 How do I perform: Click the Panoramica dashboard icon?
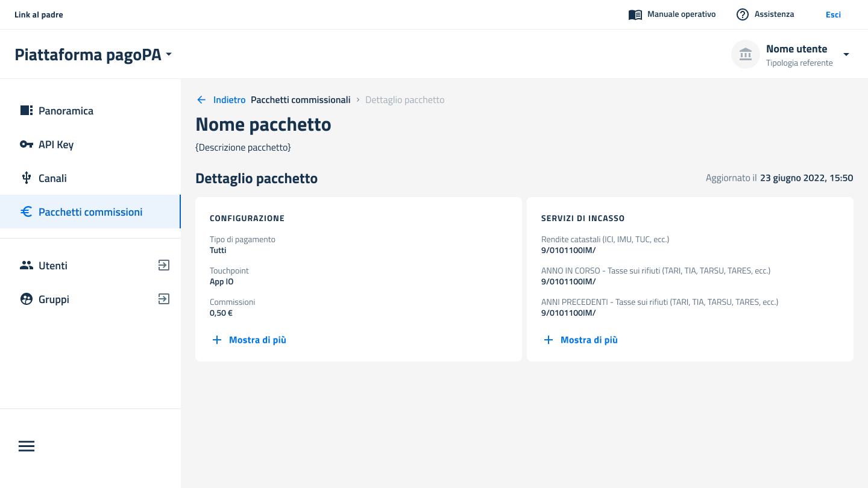27,111
